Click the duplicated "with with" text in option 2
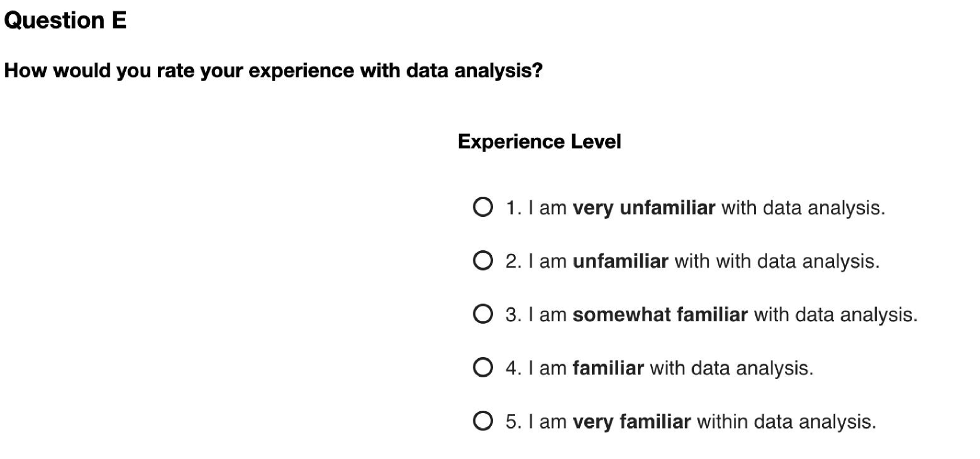Image resolution: width=980 pixels, height=459 pixels. point(713,262)
